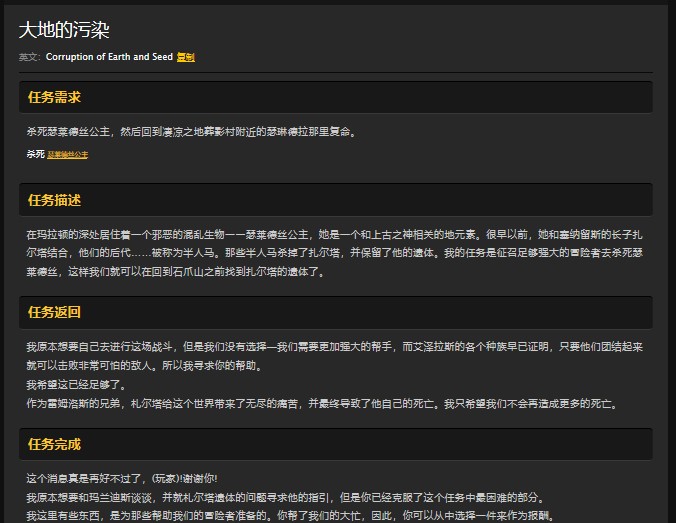Click the 任务需求 section header
Image resolution: width=676 pixels, height=523 pixels.
54,97
